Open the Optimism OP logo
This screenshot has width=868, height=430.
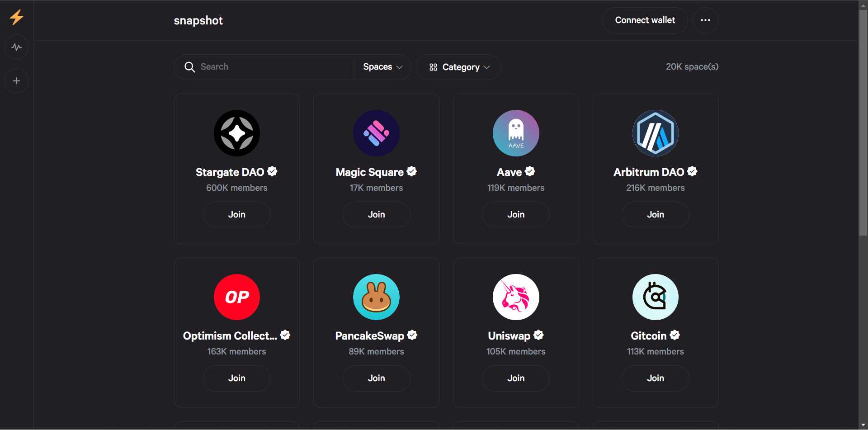coord(237,297)
